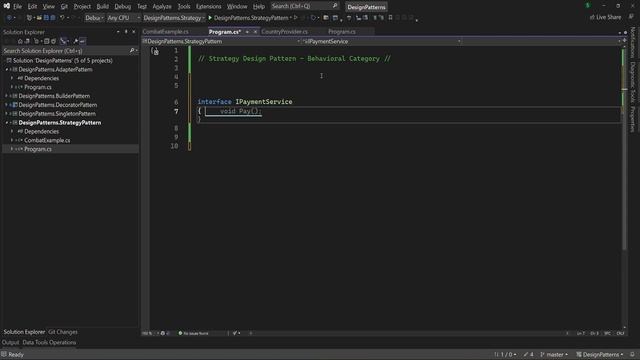Click the lightbulb quick actions icon beside line 1

pyautogui.click(x=155, y=51)
